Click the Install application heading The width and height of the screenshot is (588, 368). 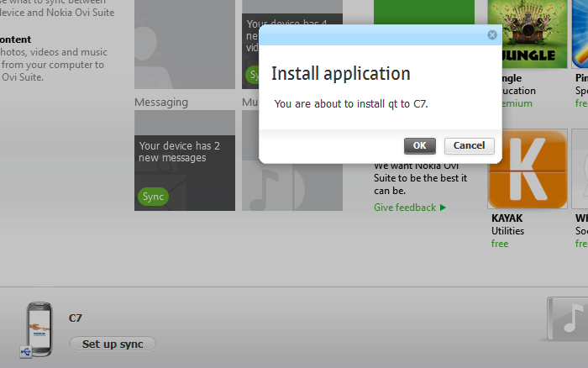coord(341,74)
